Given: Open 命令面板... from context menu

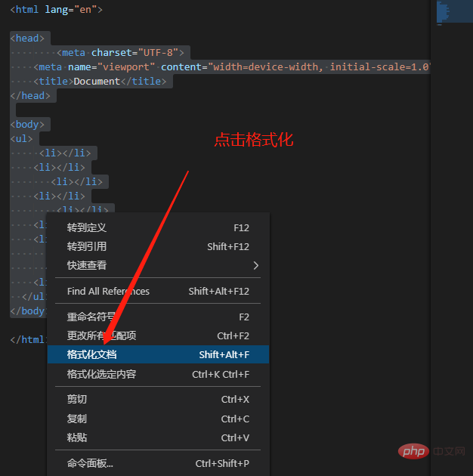Looking at the screenshot, I should [x=158, y=464].
